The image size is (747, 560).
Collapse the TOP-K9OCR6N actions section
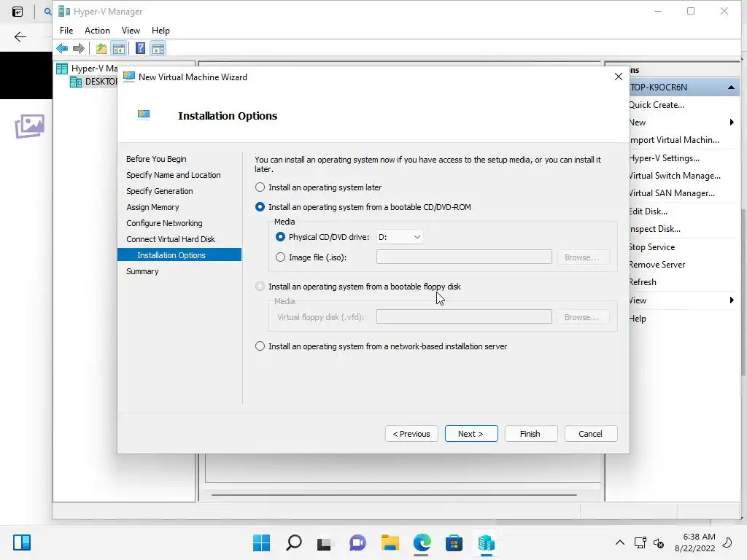click(x=731, y=87)
